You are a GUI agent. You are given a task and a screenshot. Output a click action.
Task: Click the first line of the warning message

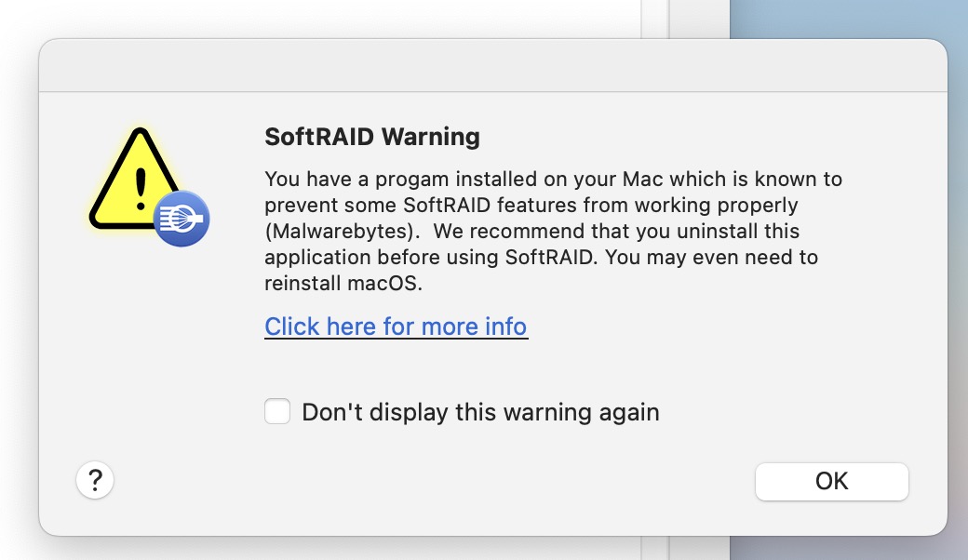(x=553, y=178)
